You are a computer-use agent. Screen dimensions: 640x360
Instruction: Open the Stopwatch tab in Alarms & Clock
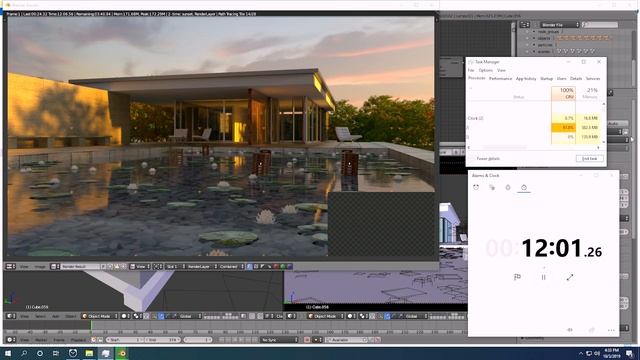coord(524,187)
